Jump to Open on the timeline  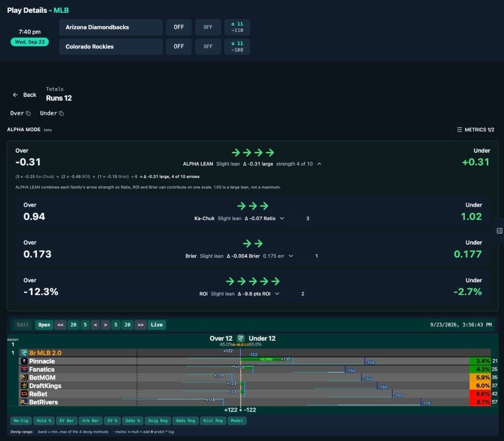pos(44,325)
